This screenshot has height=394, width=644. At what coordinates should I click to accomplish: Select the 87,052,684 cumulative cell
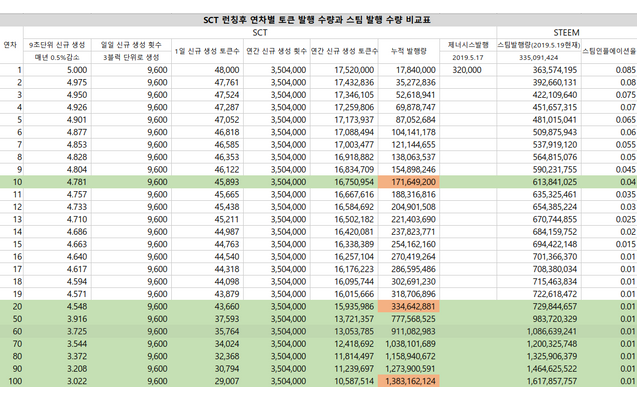416,120
